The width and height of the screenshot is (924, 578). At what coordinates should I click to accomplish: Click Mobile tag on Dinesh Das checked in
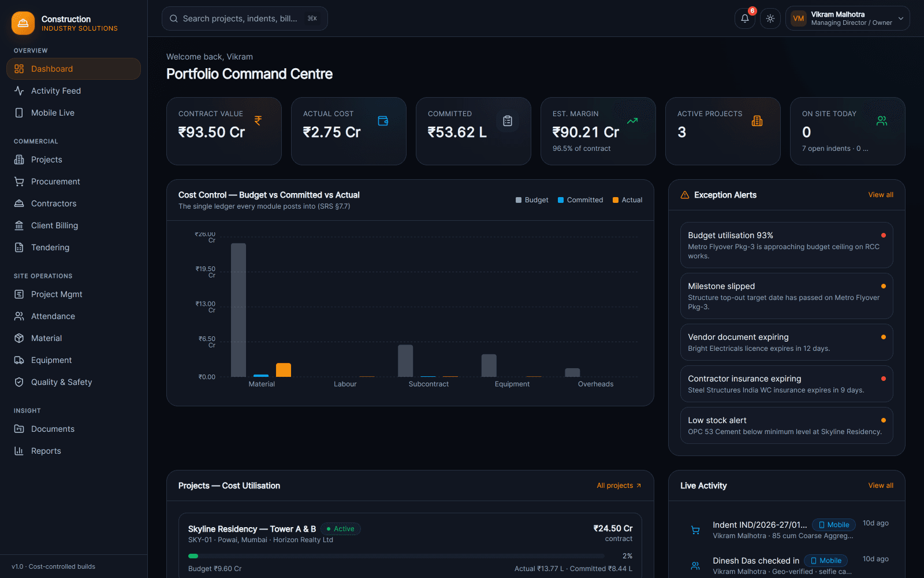pyautogui.click(x=826, y=561)
